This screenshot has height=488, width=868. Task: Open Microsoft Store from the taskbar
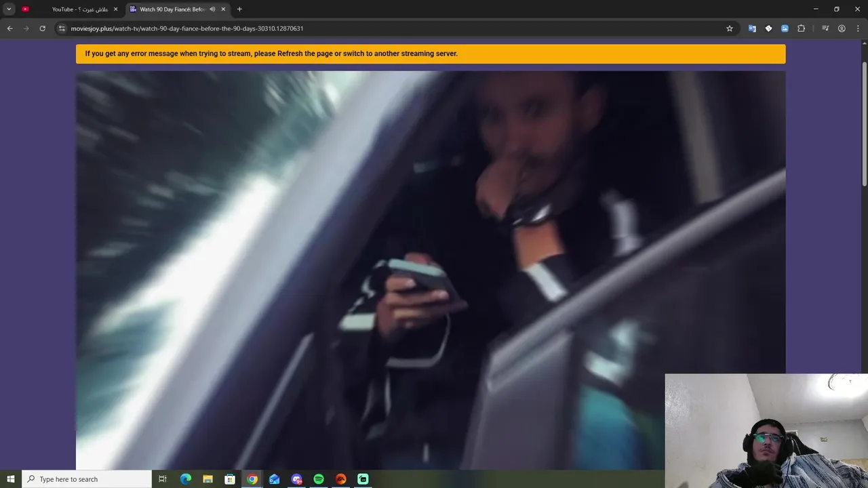230,479
